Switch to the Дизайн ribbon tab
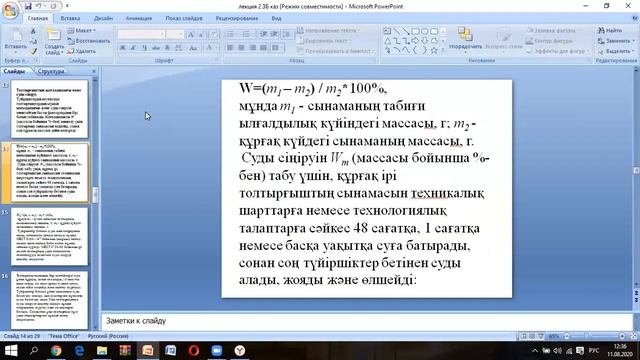 tap(103, 18)
